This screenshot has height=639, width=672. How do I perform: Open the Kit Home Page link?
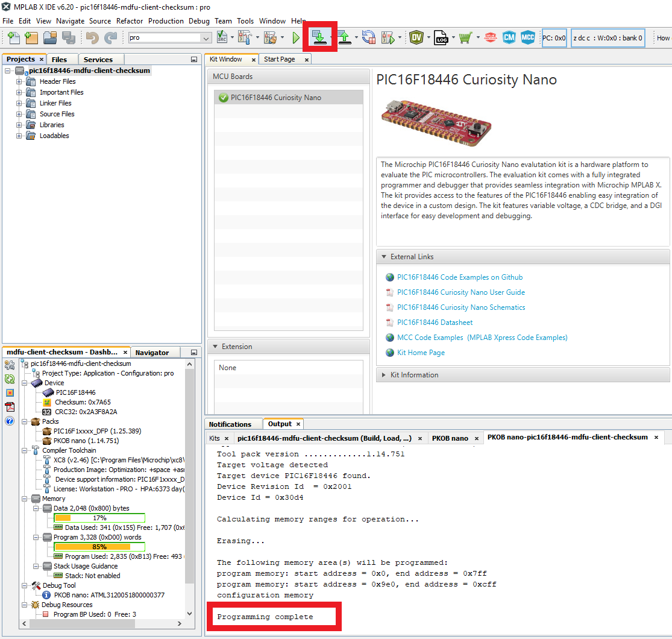421,352
